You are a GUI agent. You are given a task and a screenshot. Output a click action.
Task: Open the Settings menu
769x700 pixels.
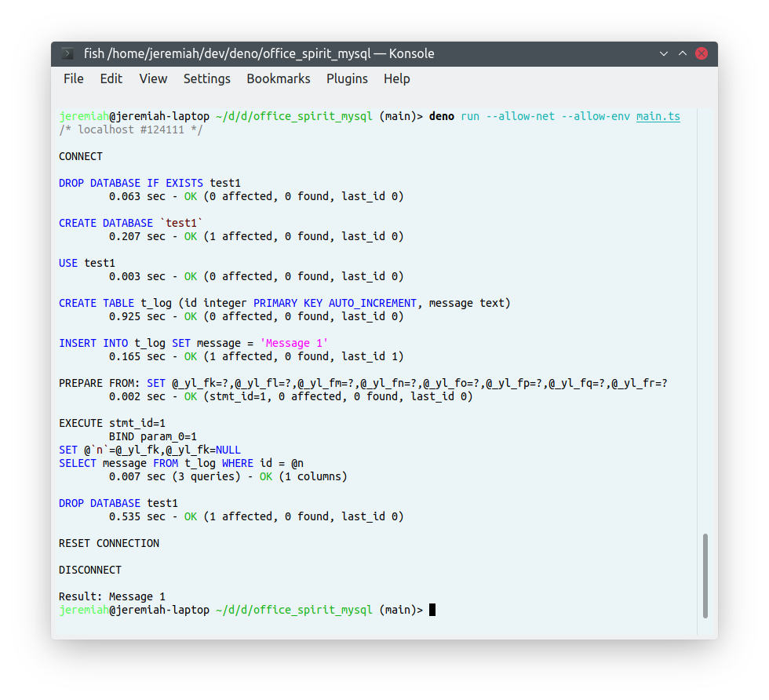coord(207,78)
